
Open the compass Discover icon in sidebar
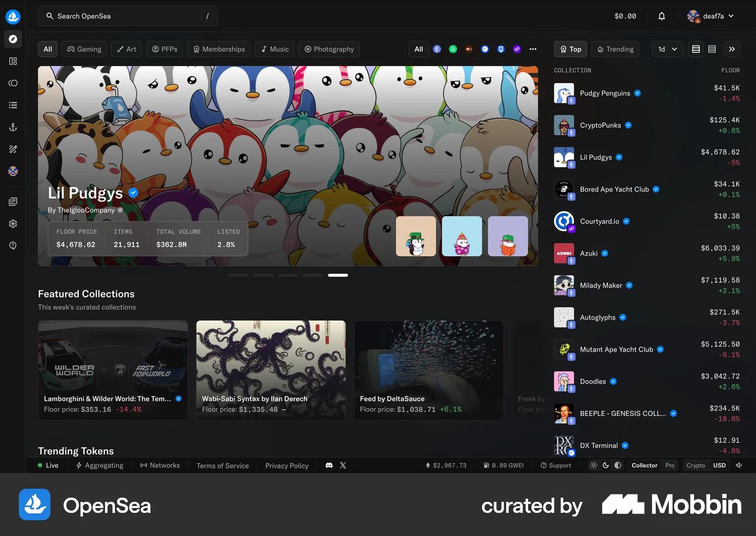(13, 39)
